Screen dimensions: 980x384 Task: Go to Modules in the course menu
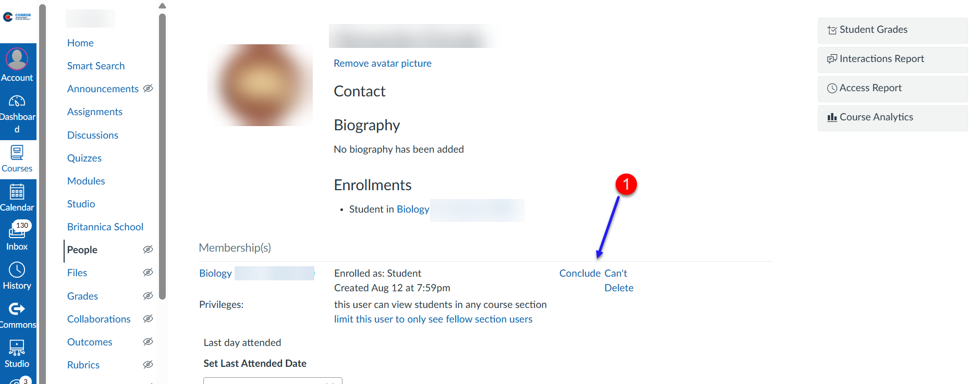(86, 181)
